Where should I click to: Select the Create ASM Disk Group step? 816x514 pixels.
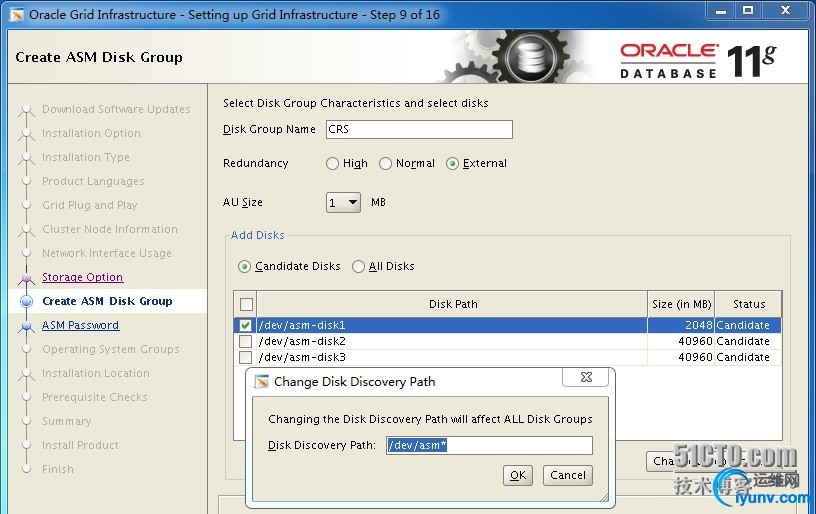107,301
